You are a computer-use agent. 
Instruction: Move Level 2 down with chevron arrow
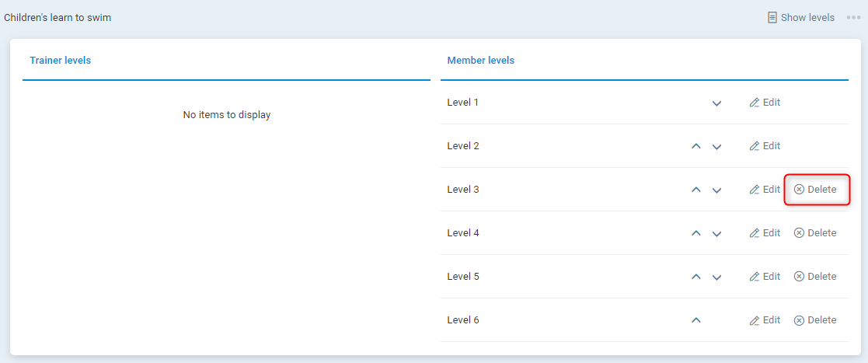[716, 147]
